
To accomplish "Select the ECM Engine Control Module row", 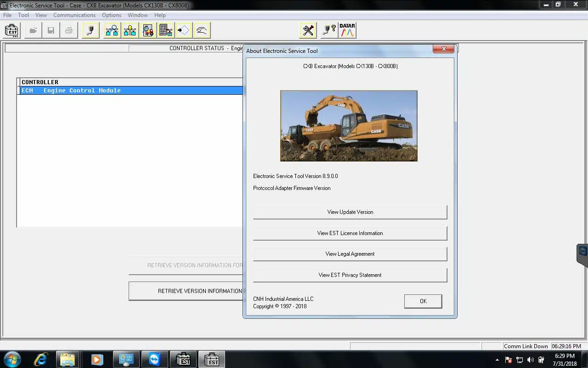I will (131, 91).
